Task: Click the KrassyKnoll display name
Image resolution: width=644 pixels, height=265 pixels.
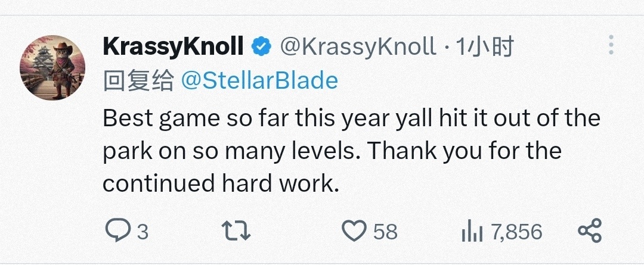Action: point(173,46)
